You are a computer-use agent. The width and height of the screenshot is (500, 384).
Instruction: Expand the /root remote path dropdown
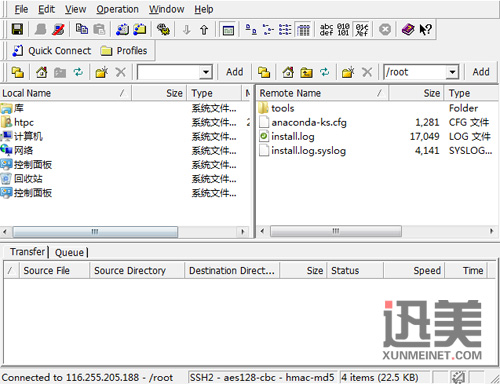click(x=452, y=72)
